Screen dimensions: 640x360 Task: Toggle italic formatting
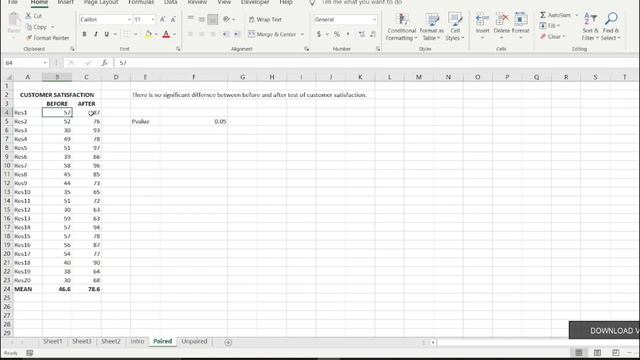[x=96, y=34]
